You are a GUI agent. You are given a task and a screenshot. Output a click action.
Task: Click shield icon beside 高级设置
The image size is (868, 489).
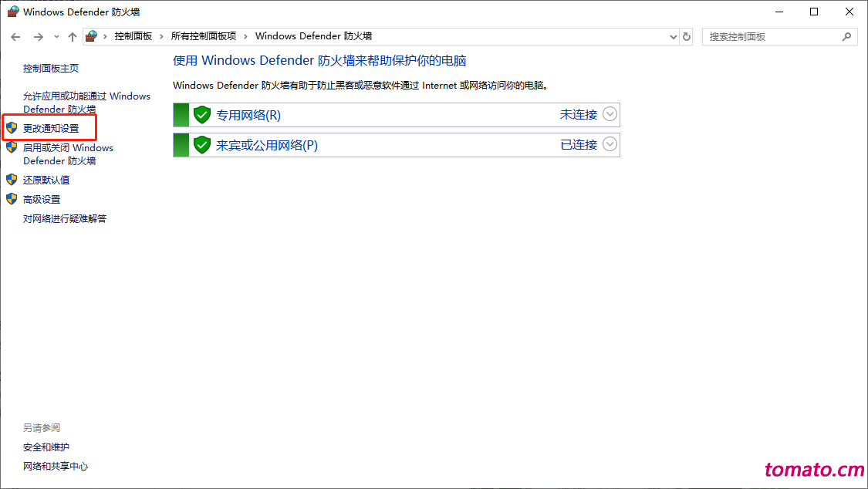click(x=12, y=199)
